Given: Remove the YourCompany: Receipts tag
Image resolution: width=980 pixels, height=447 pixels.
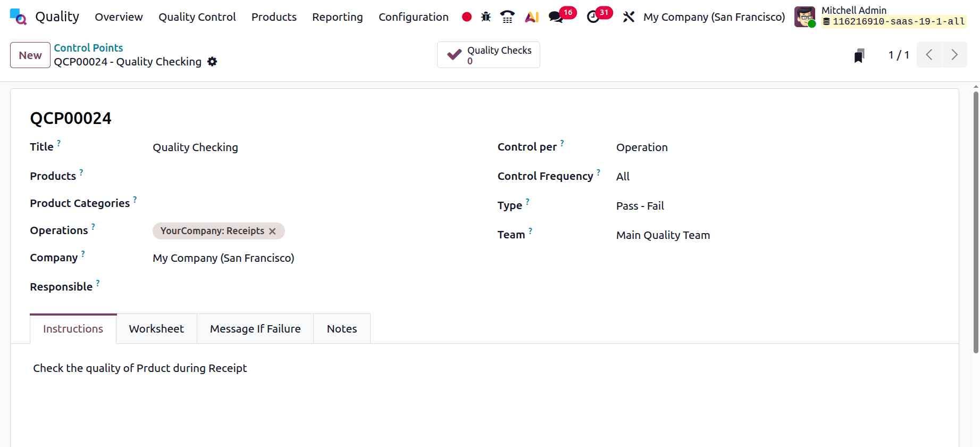Looking at the screenshot, I should click(x=272, y=231).
